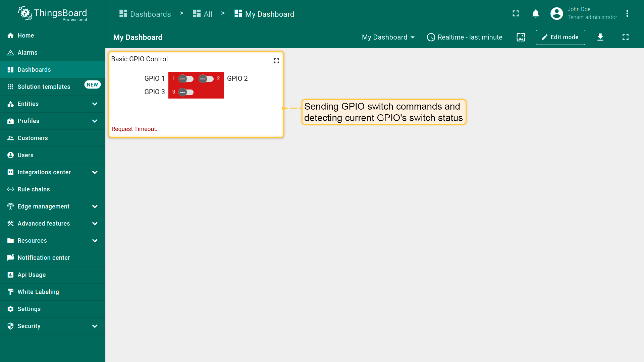This screenshot has width=644, height=362.
Task: Expand dashboard to fullscreen via toolbar icon
Action: (x=625, y=37)
